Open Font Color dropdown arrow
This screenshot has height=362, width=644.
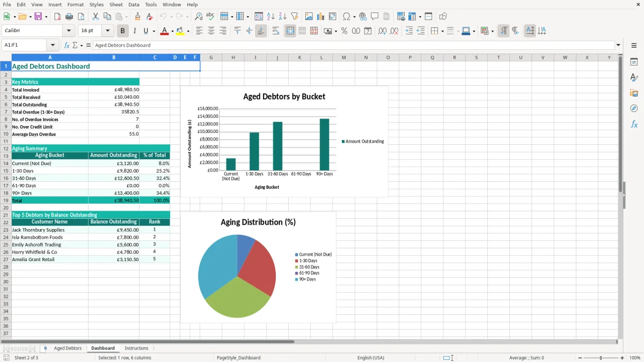[172, 31]
